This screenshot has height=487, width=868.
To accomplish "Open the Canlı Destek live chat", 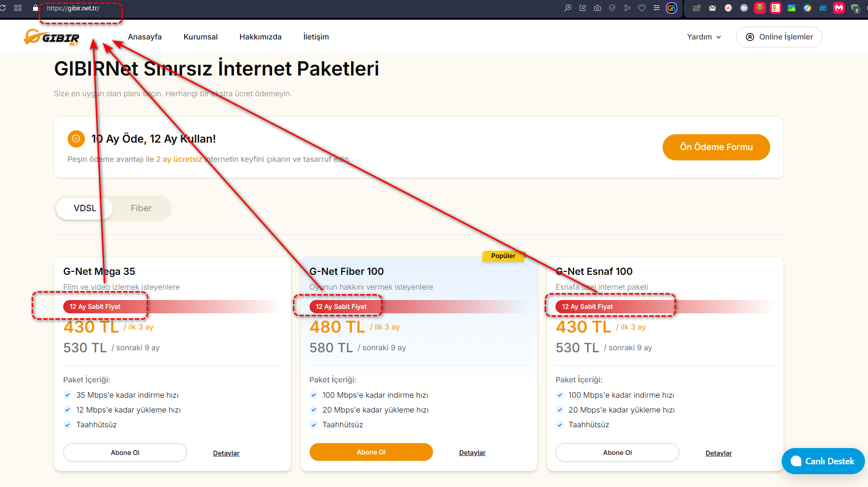I will coord(823,461).
